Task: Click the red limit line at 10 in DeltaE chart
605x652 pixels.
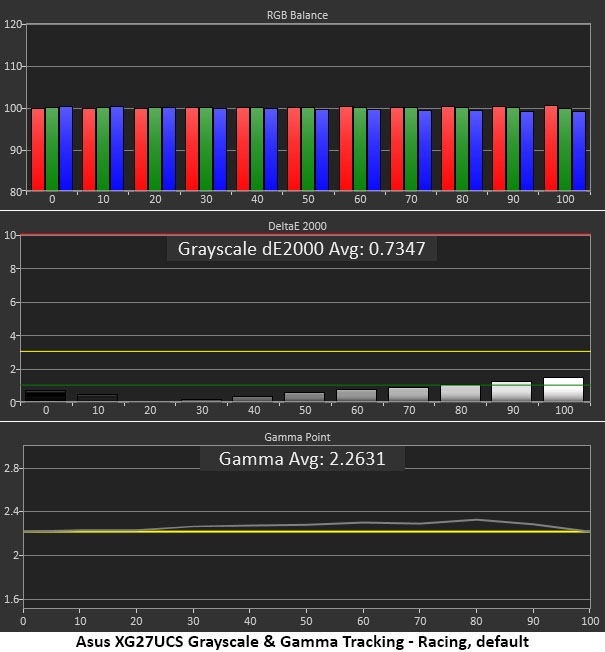Action: (x=306, y=235)
